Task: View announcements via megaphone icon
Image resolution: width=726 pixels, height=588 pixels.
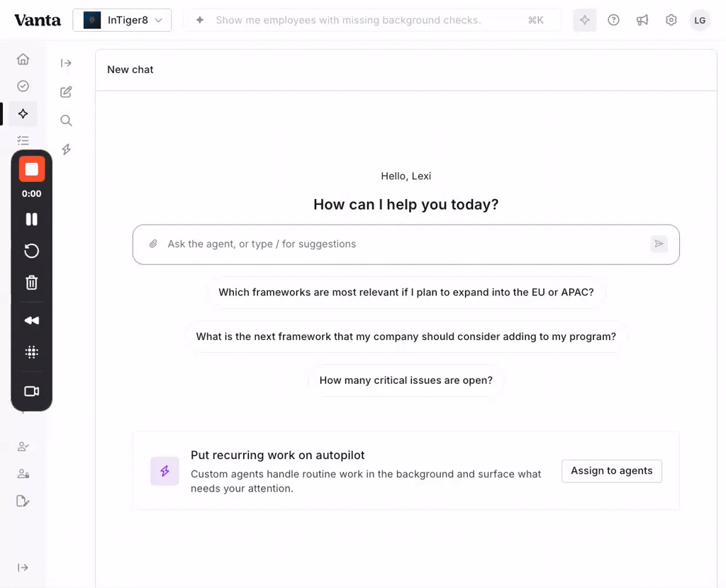Action: (x=642, y=20)
